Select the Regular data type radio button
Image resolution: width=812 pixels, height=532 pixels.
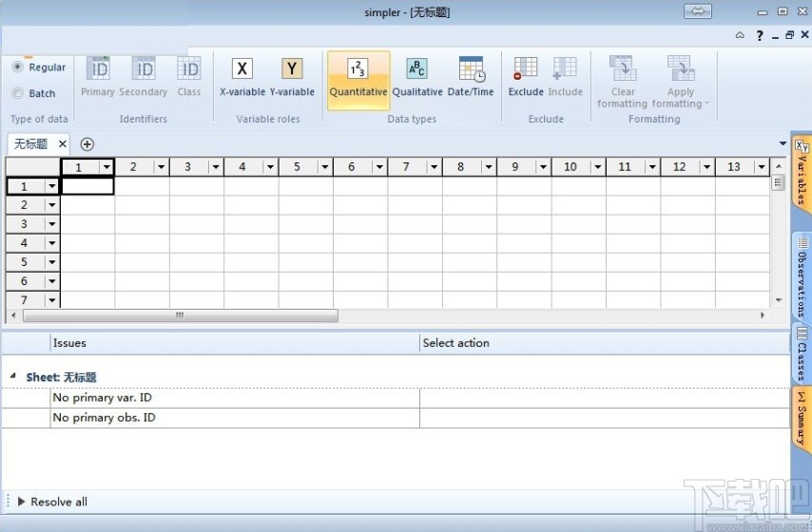pyautogui.click(x=18, y=67)
